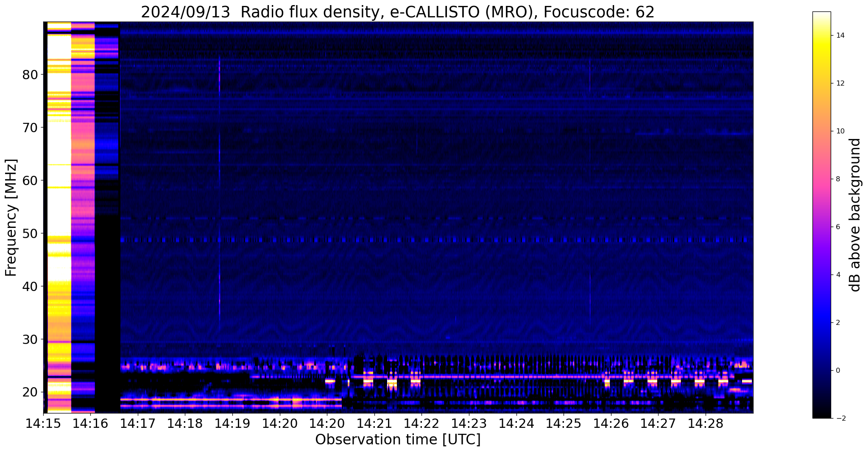The height and width of the screenshot is (452, 868).
Task: Select the 14:21 time tick label
Action: 374,424
